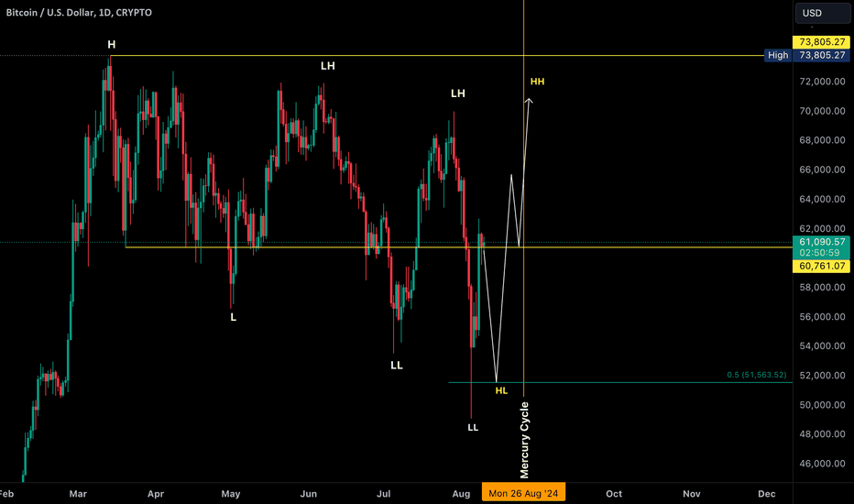The width and height of the screenshot is (854, 504).
Task: Open the USD currency dropdown
Action: [822, 13]
